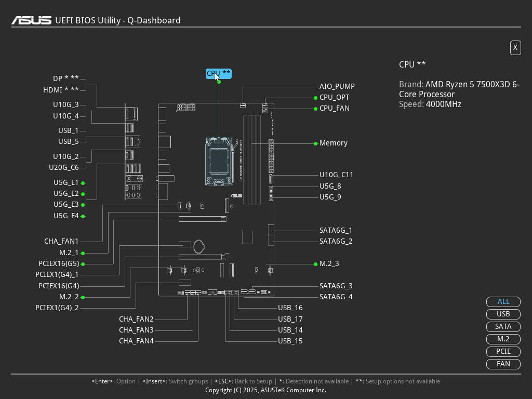Image resolution: width=532 pixels, height=399 pixels.
Task: Select the PCIE filter button
Action: pyautogui.click(x=503, y=352)
